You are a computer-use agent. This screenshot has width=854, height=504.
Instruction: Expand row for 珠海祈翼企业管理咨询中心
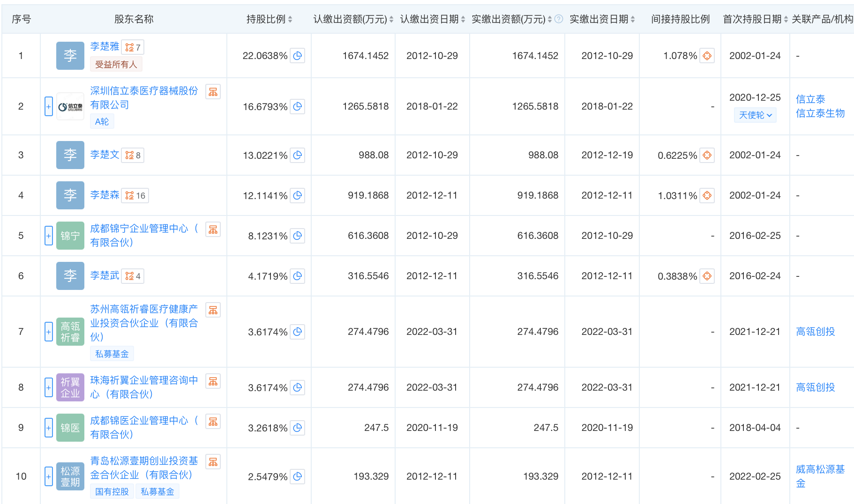[x=48, y=387]
